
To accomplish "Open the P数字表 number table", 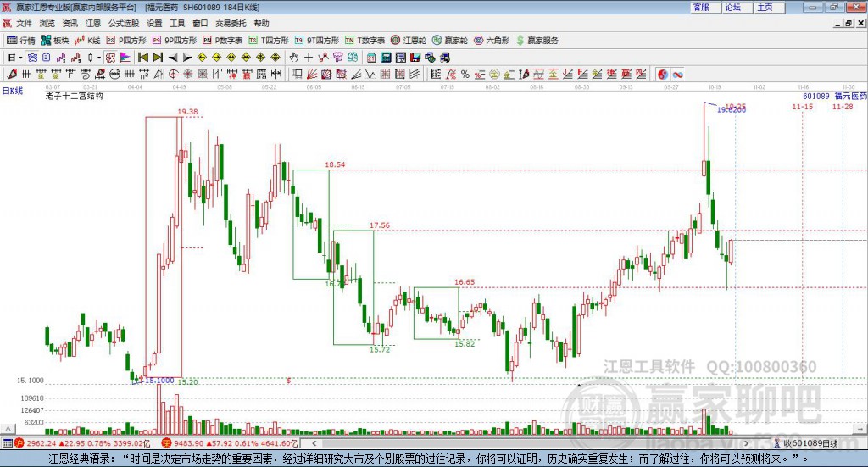I will (x=223, y=41).
